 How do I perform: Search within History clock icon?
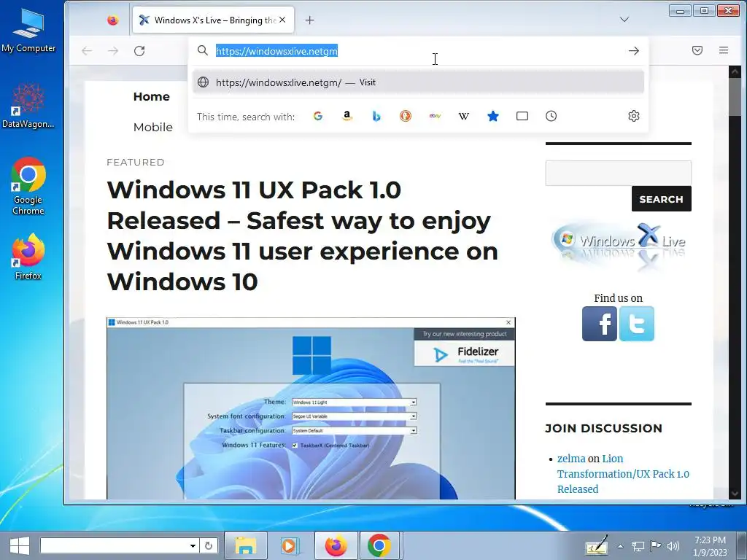[x=551, y=116]
